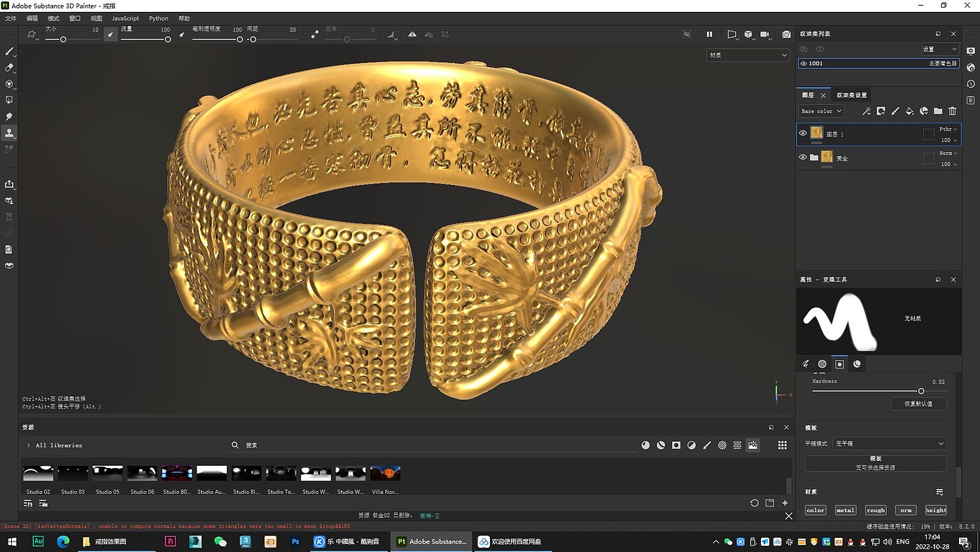Image resolution: width=980 pixels, height=552 pixels.
Task: Pause the viewport rendering
Action: 709,34
